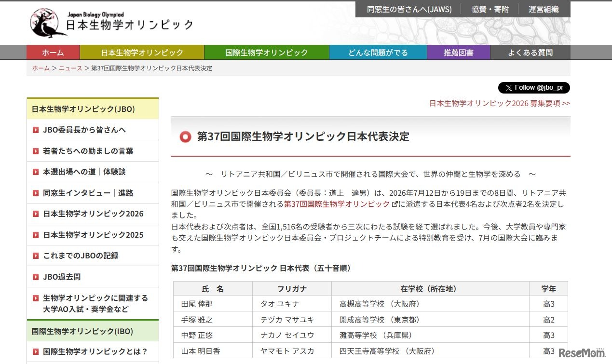Click the 第37回国際生物学オリンピック red article link
612x364 pixels.
click(x=337, y=204)
